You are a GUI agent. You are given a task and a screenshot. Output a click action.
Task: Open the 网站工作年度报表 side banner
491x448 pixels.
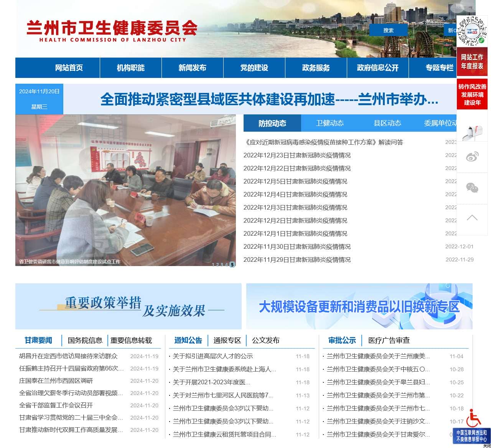[472, 62]
